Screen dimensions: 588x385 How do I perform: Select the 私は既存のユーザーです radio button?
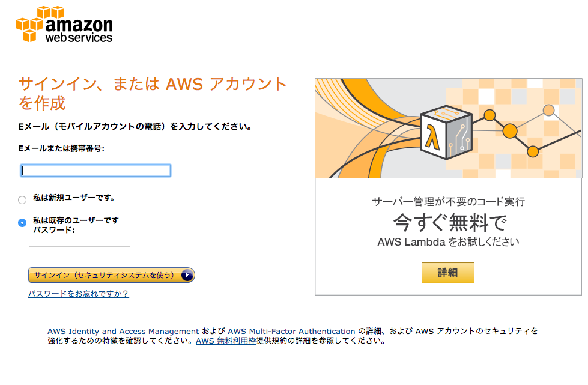(x=22, y=222)
